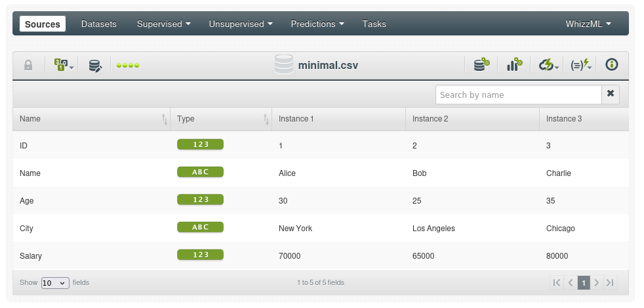Screen dimensions: 644x308
Task: Click the 1-click dataset creation icon
Action: 482,65
